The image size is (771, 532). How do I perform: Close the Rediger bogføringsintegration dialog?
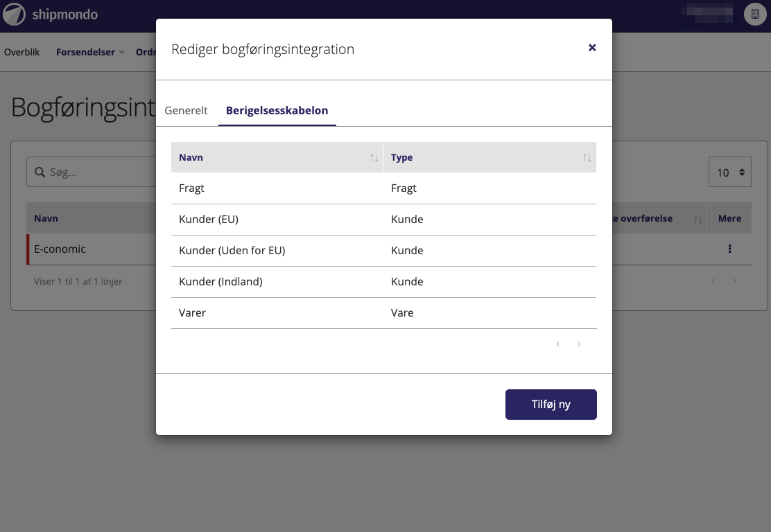click(592, 48)
